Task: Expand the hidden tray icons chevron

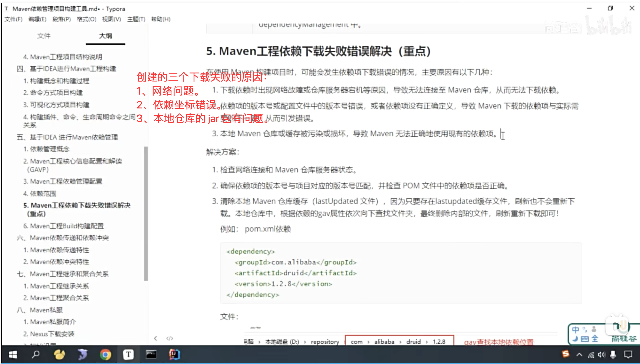Action: pos(579,355)
